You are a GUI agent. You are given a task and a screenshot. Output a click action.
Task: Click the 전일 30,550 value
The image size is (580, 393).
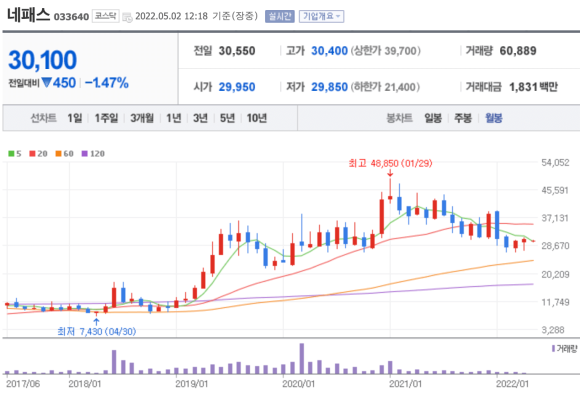[x=237, y=51]
